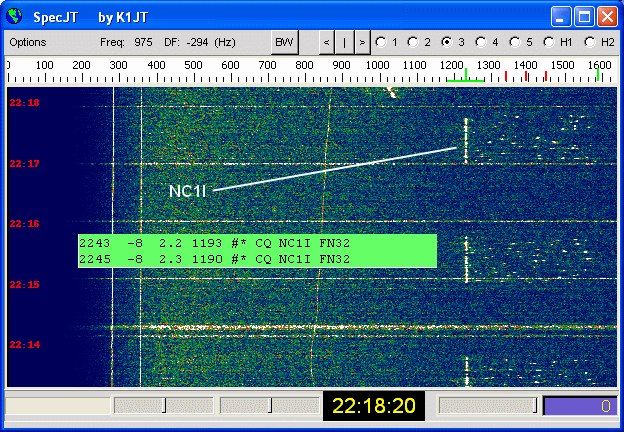Select speed radio button 1
The height and width of the screenshot is (432, 624).
click(x=381, y=42)
